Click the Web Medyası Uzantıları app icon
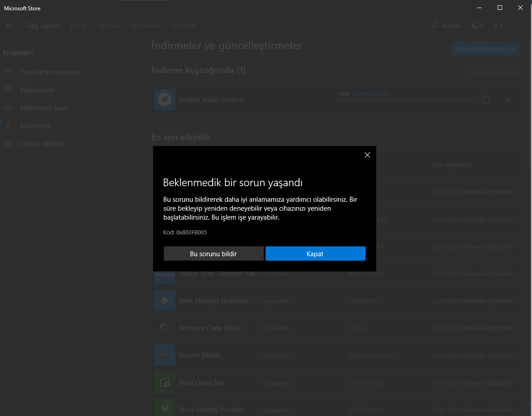The width and height of the screenshot is (532, 416). 165,300
